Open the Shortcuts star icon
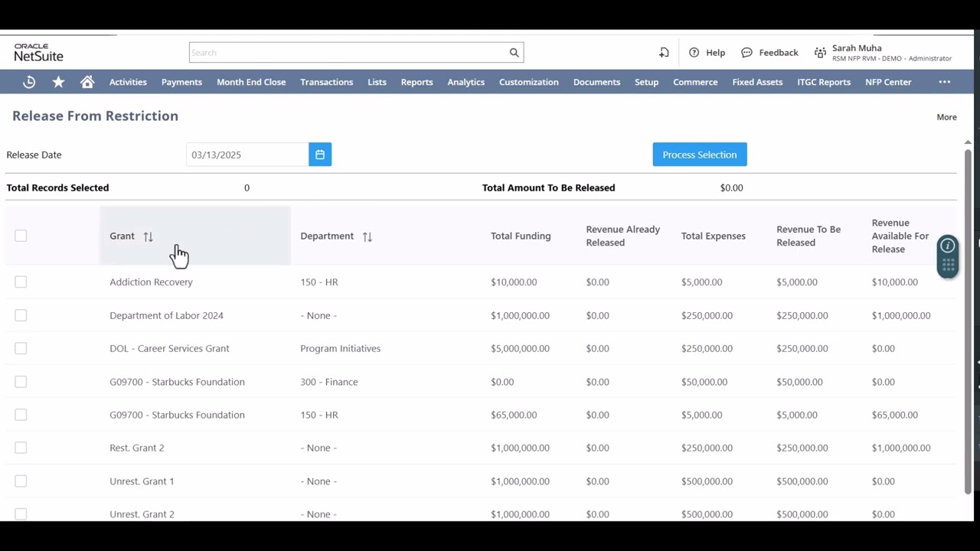The image size is (980, 551). pos(58,82)
